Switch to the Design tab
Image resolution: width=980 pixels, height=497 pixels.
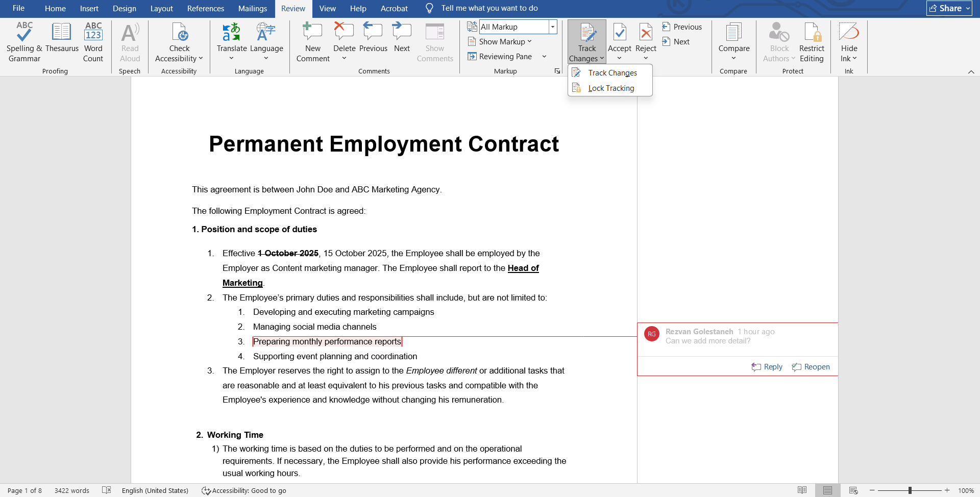[x=125, y=8]
